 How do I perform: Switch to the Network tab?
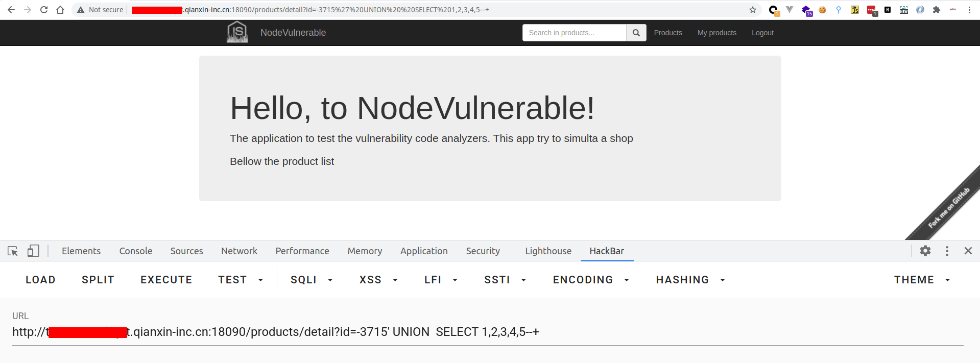tap(239, 251)
